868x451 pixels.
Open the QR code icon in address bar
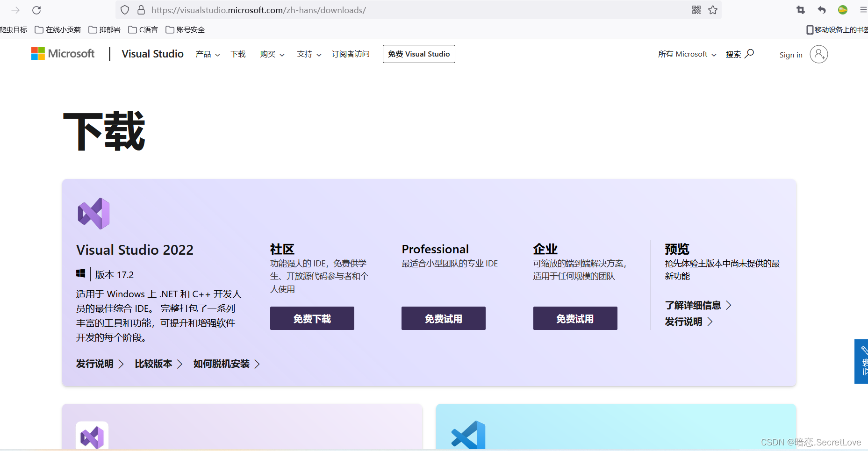[x=696, y=10]
